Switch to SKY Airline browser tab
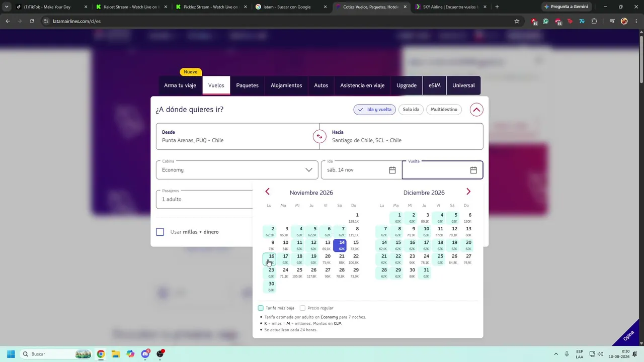The image size is (644, 362). click(451, 7)
